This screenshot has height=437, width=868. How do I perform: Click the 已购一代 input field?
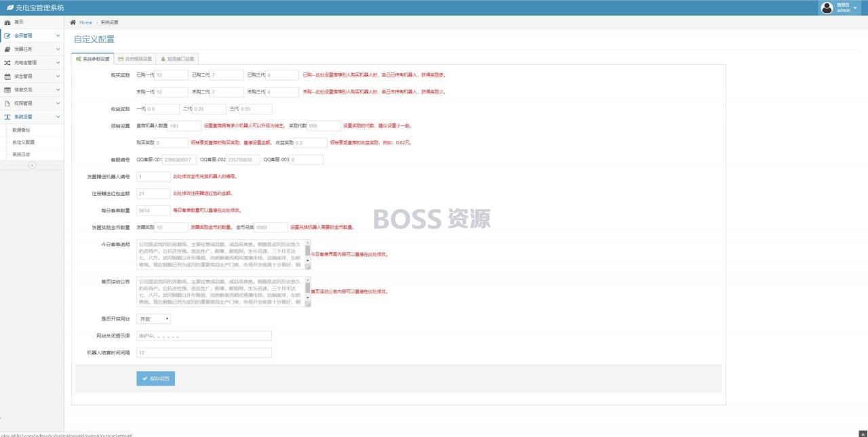(171, 75)
